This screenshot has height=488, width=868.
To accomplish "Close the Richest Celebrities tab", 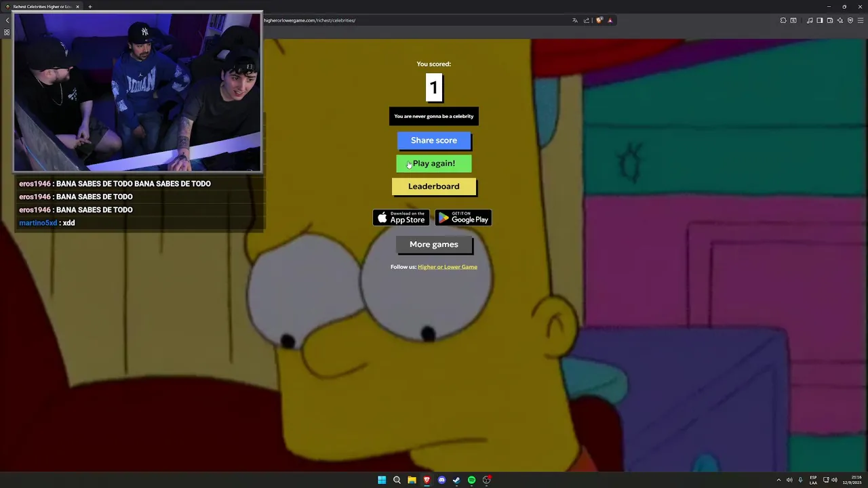I will [x=77, y=7].
